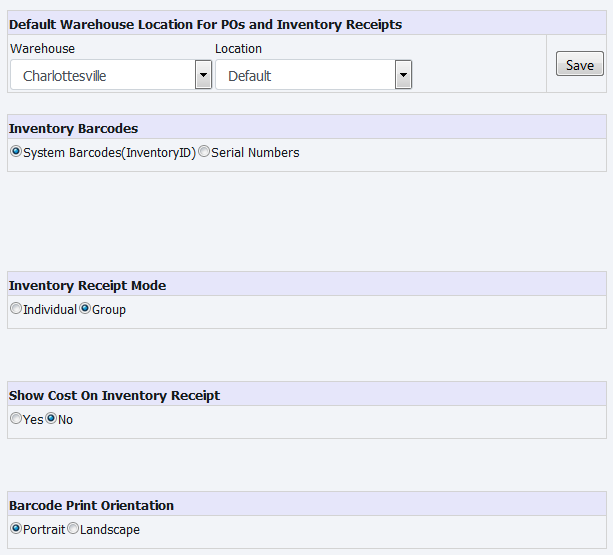Click the Location field label
The image size is (613, 555).
coord(238,49)
